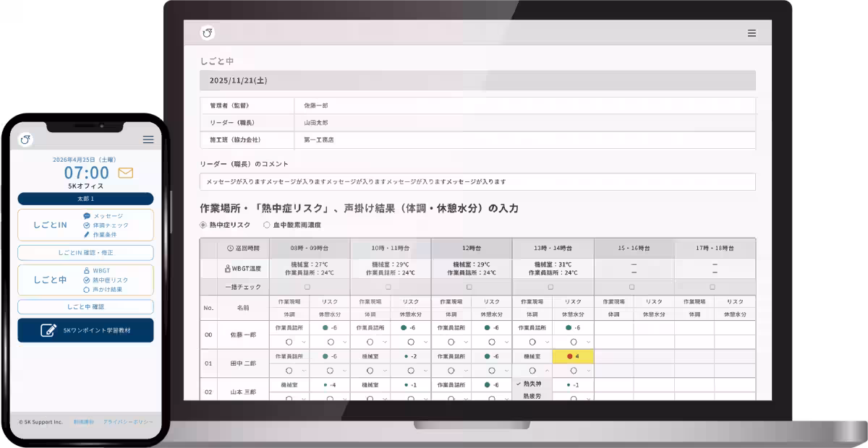Click the 08時・09時台 column header
The image size is (868, 448).
[309, 248]
